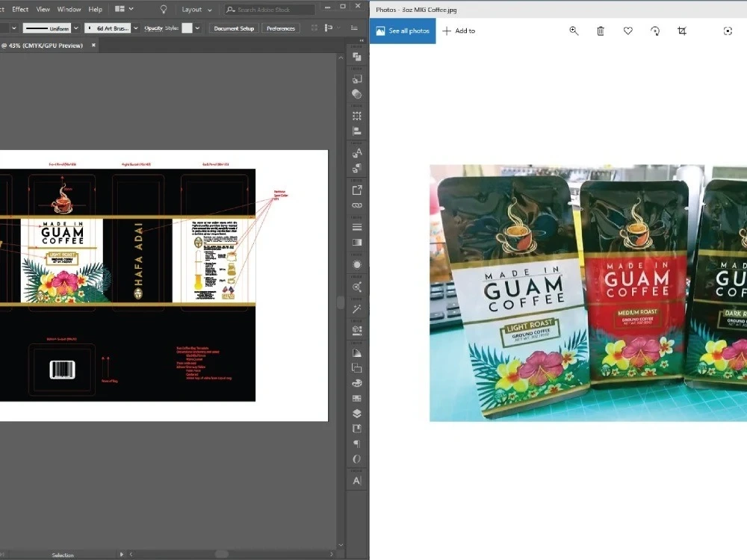Image resolution: width=747 pixels, height=560 pixels.
Task: Open the Graphic Styles panel icon
Action: click(x=357, y=168)
